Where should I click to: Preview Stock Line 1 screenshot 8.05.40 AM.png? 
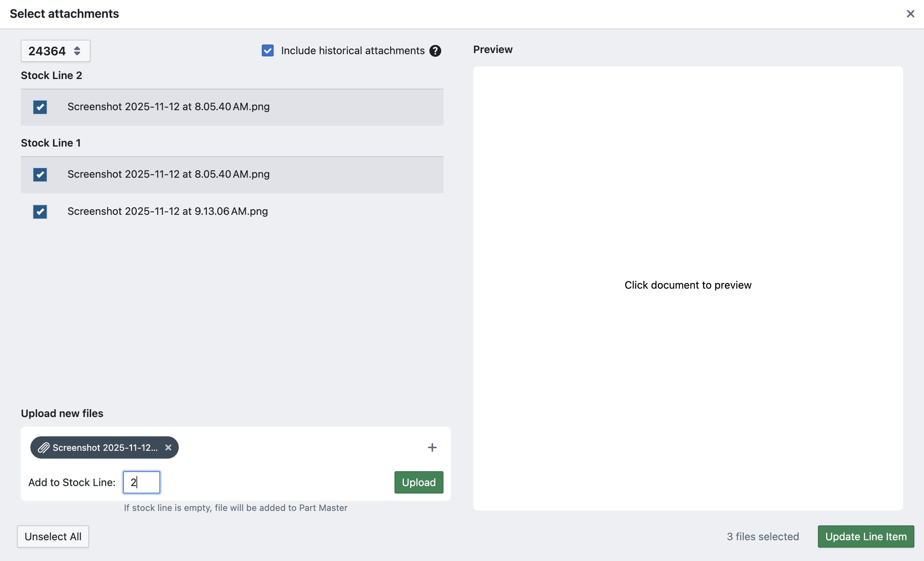tap(168, 174)
